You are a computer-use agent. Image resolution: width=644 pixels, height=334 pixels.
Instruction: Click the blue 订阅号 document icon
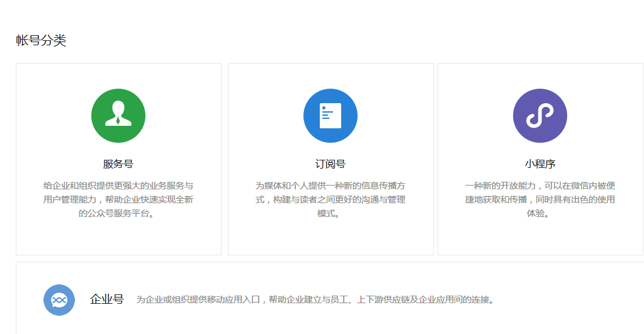pyautogui.click(x=330, y=116)
